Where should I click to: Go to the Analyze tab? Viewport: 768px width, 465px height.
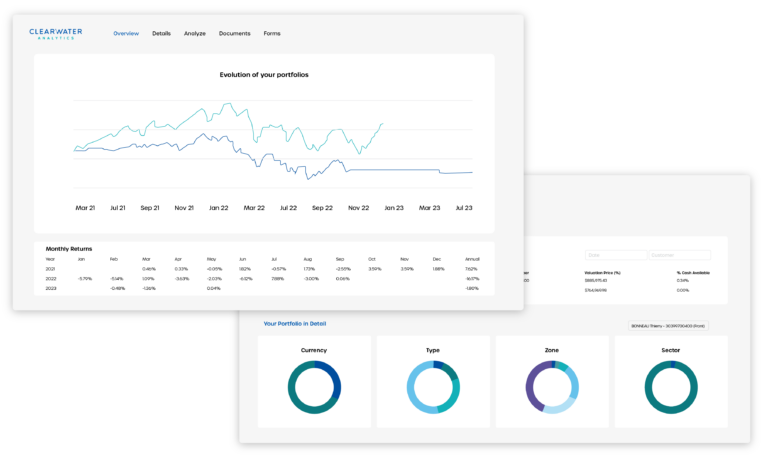coord(195,34)
